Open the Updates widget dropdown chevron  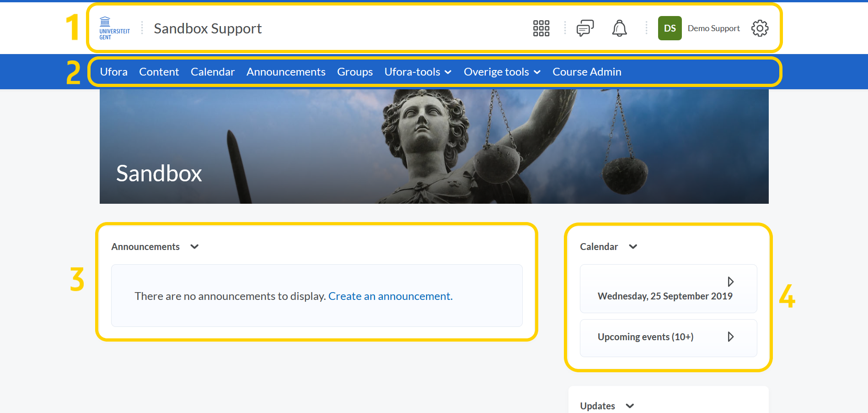click(630, 406)
